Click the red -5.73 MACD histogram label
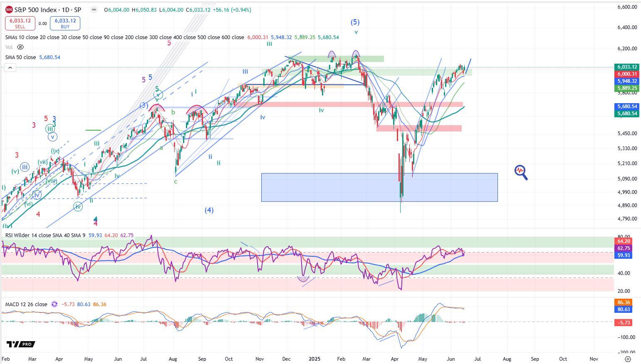641x364 pixels. 623,322
